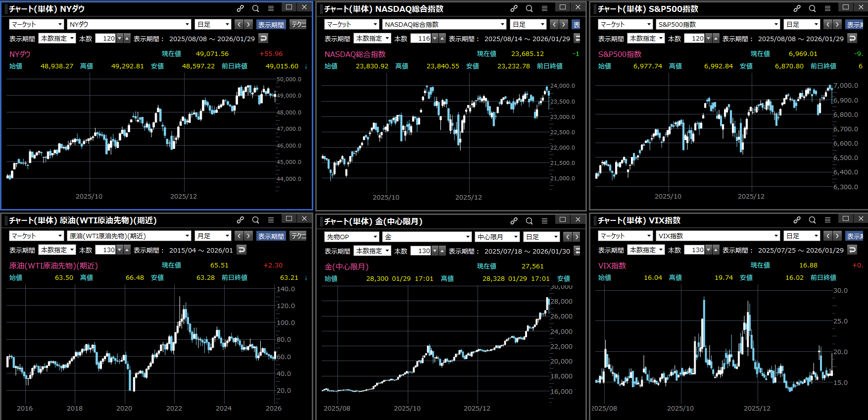Viewport: 868px width, 420px height.
Task: Open hamburger menu in S&P500指数 chart panel
Action: (827, 8)
